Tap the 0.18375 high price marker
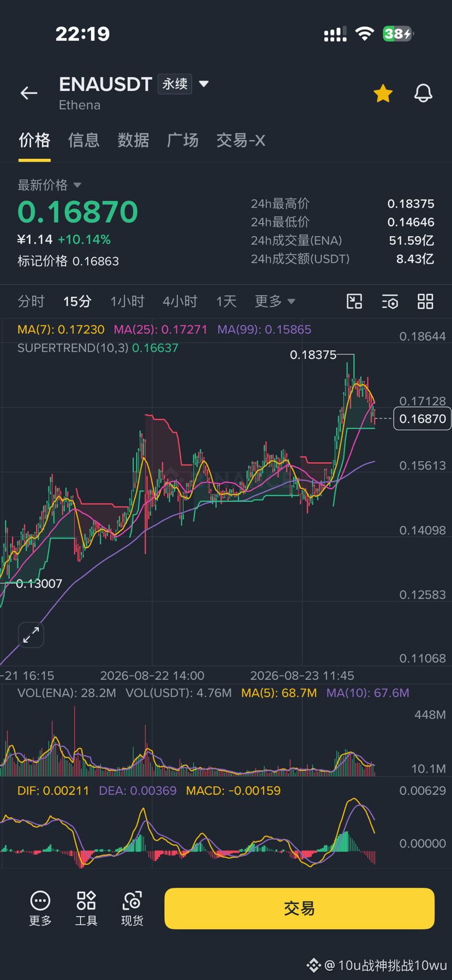 point(313,355)
